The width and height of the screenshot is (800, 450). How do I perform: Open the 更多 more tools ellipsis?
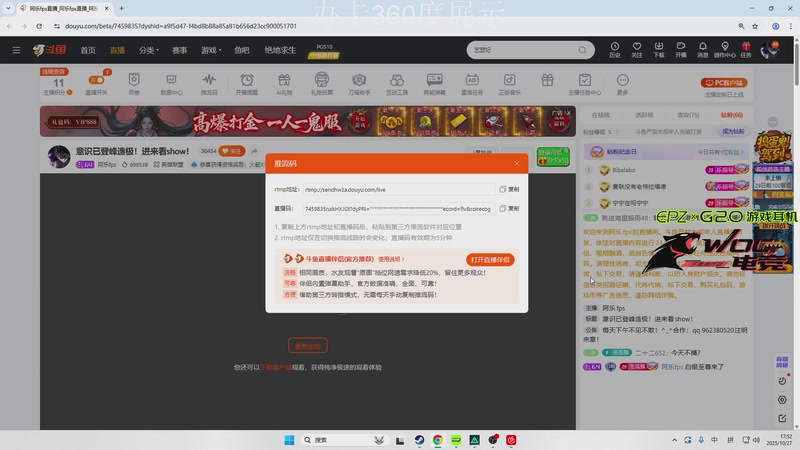[622, 84]
